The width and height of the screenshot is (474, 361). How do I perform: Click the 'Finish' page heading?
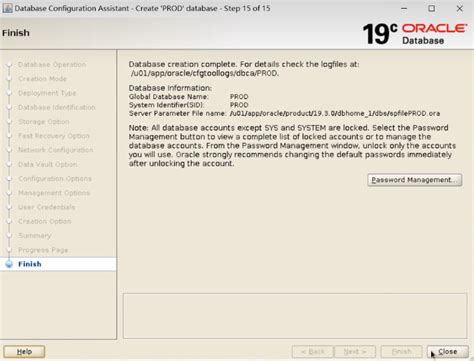tap(16, 33)
